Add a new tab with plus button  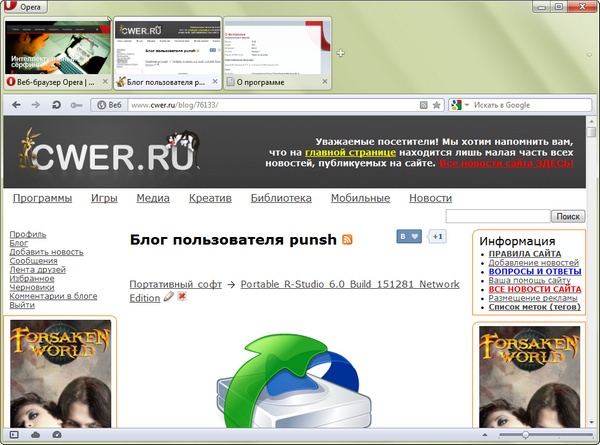click(340, 53)
